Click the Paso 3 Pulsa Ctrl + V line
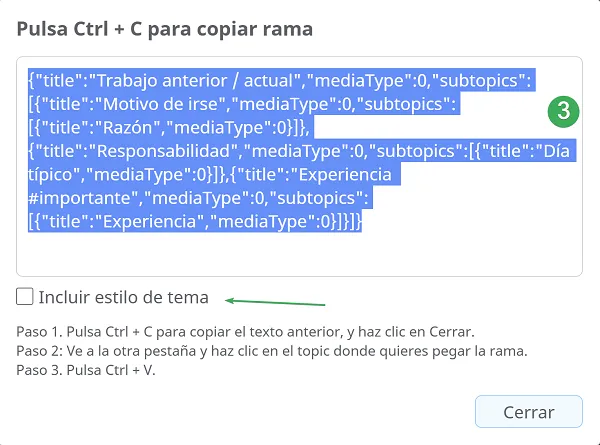Image resolution: width=600 pixels, height=445 pixels. pos(86,370)
